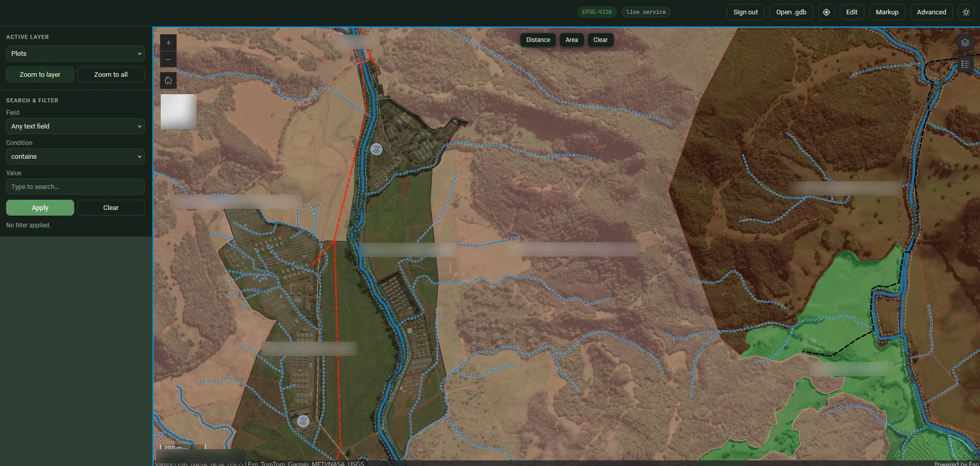Open the legend icon
This screenshot has width=980, height=466.
(965, 64)
